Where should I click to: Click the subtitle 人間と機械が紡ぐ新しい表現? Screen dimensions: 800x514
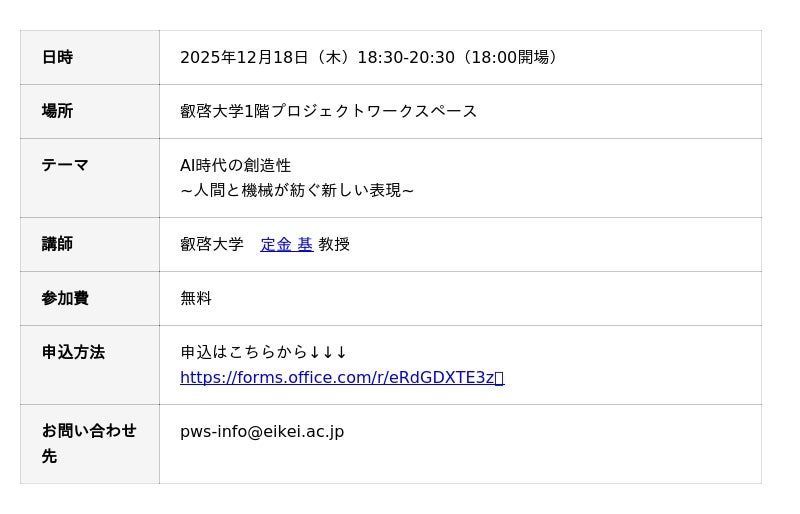[x=297, y=190]
